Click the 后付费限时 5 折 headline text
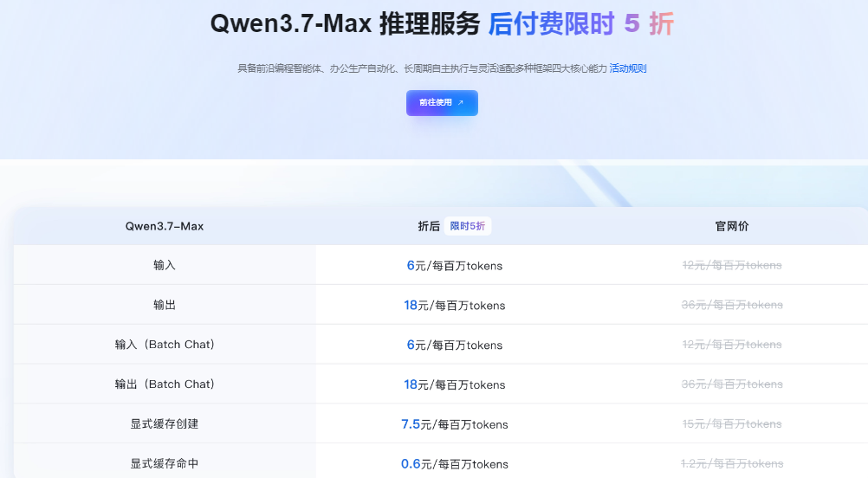Viewport: 868px width, 478px height. pos(581,24)
